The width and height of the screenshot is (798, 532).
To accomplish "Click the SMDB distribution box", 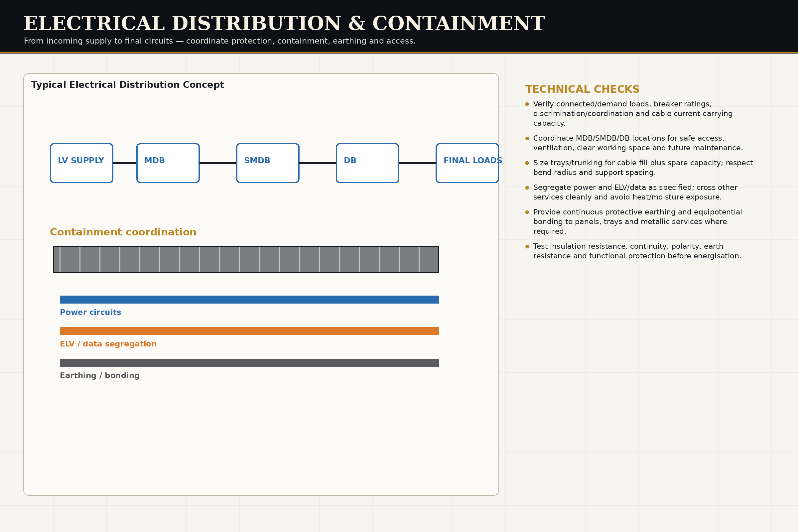I will coord(268,163).
